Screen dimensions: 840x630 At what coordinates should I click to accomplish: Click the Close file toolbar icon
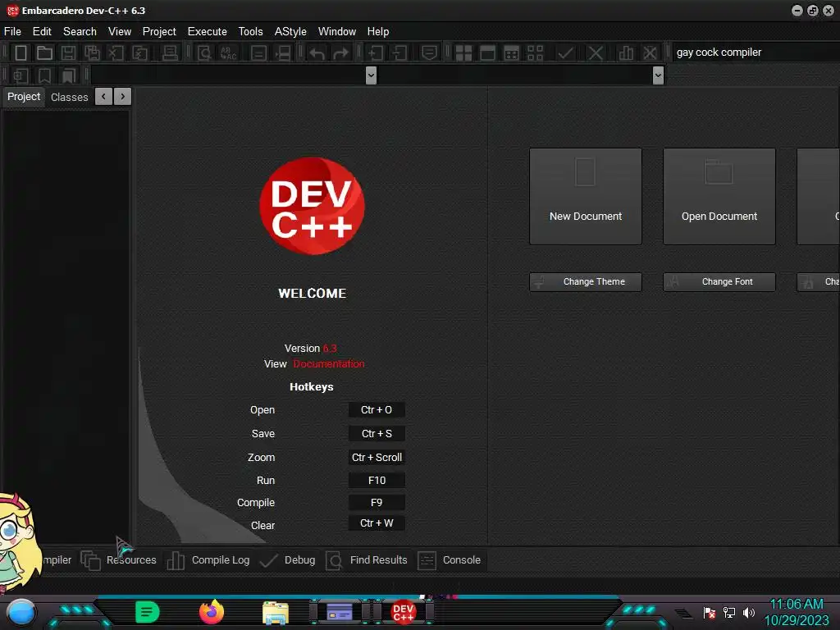click(116, 52)
